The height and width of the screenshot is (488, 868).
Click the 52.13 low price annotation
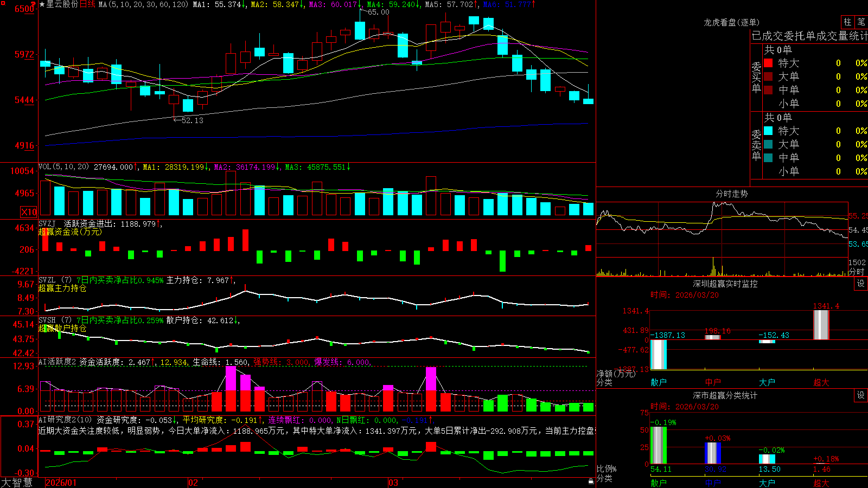[193, 120]
